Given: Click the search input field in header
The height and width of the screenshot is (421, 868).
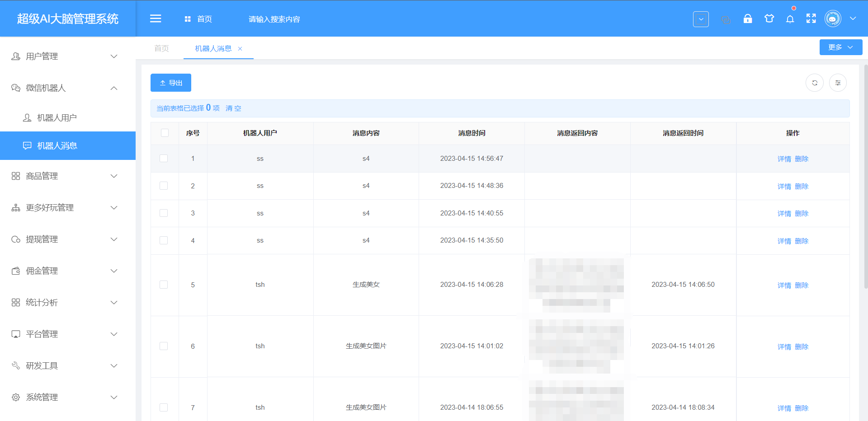Looking at the screenshot, I should click(274, 19).
